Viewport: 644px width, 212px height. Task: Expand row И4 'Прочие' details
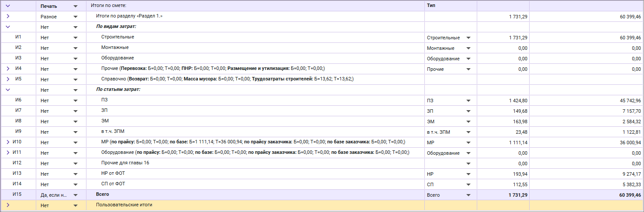[7, 69]
